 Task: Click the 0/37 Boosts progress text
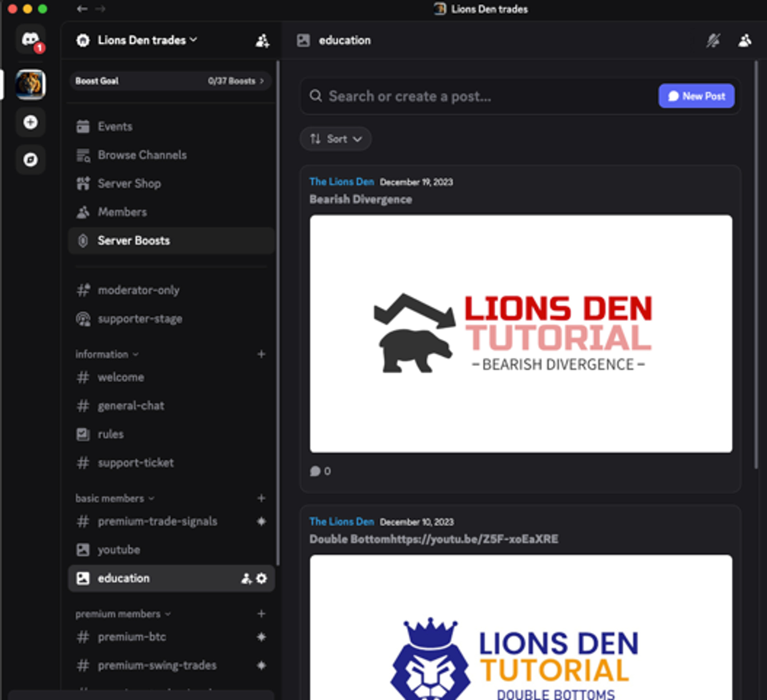[x=231, y=81]
